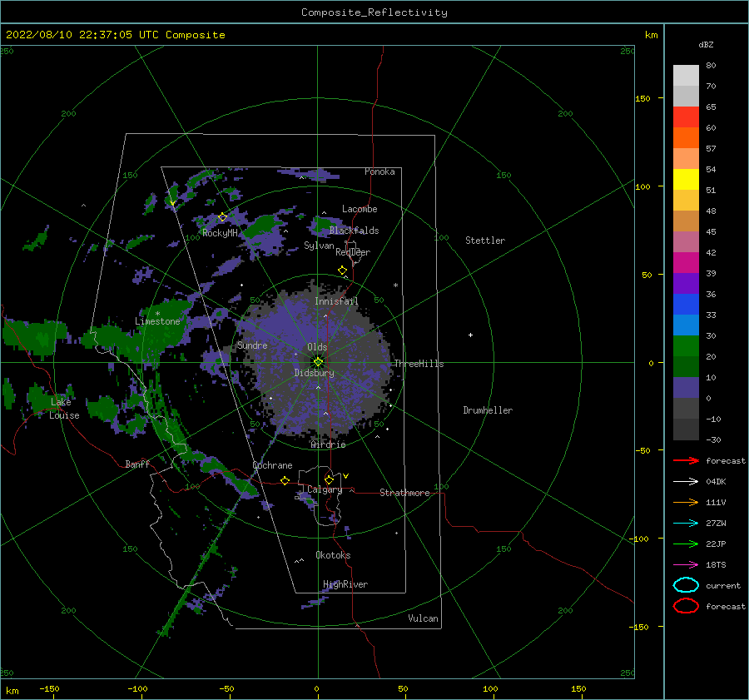Click the 04DK legend label

coord(716,482)
